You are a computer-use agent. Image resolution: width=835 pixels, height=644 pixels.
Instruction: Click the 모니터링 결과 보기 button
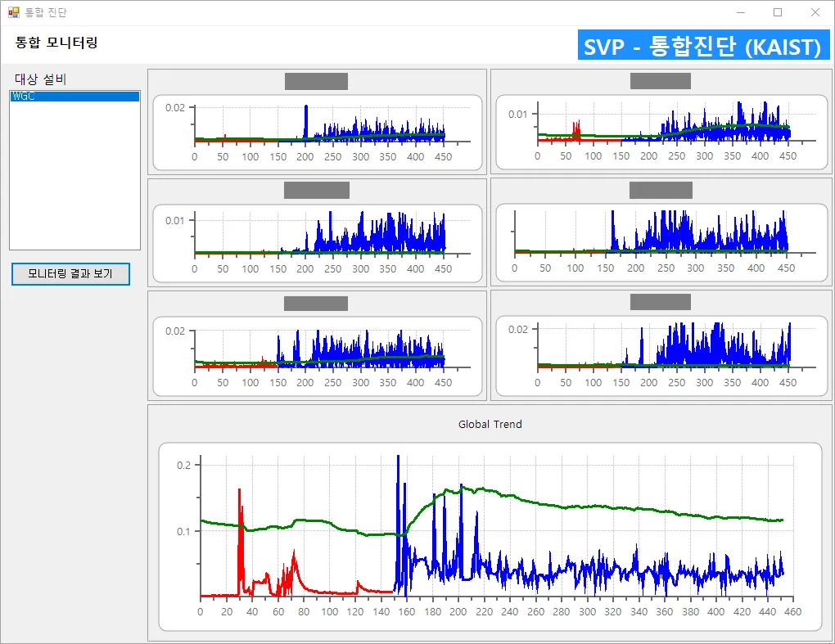(71, 274)
